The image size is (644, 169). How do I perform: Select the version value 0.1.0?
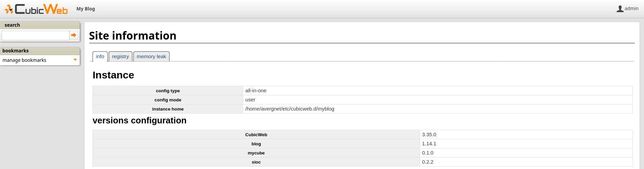428,153
